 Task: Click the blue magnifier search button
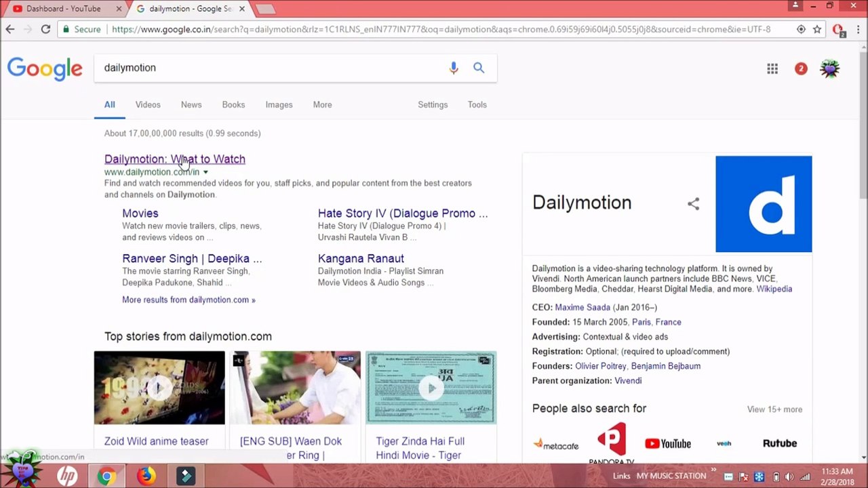coord(479,68)
